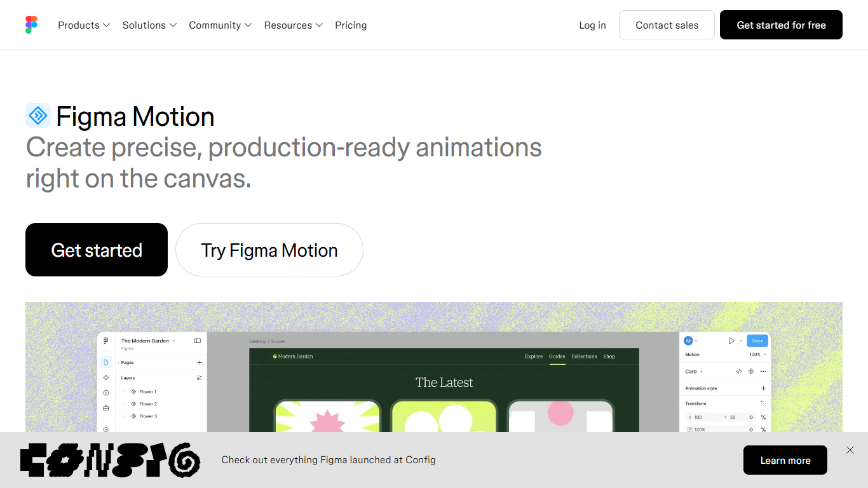Open the 100% zoom dropdown
The image size is (868, 488).
click(x=757, y=355)
